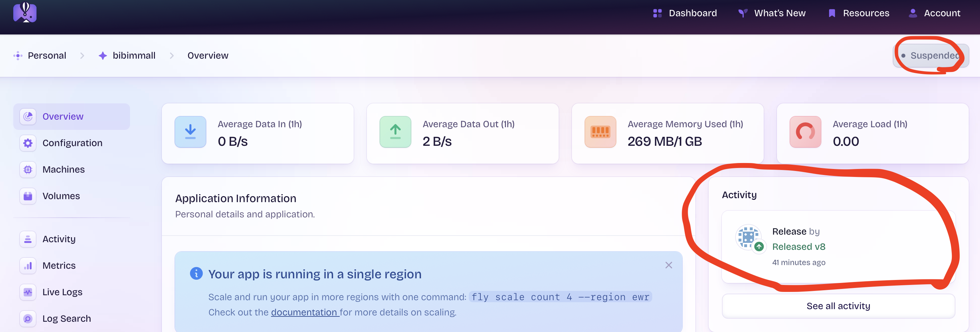Open the documentation link on scaling

coord(304,312)
